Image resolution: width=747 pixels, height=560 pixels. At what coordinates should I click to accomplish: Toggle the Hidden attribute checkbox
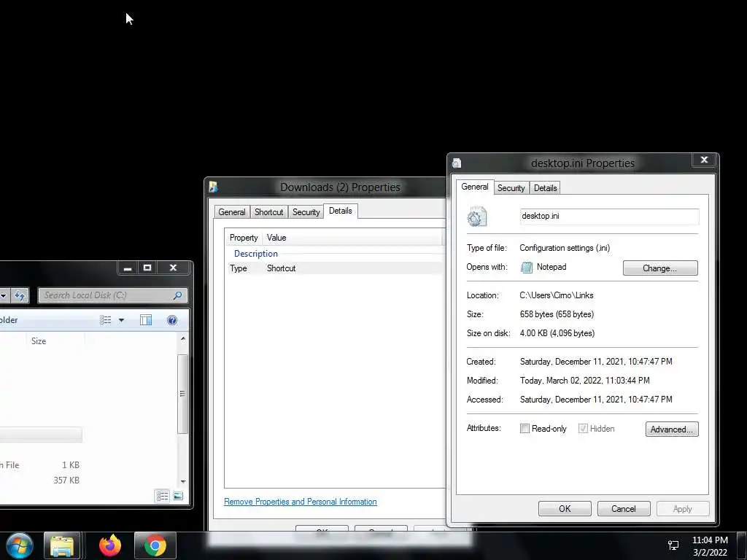(x=583, y=429)
